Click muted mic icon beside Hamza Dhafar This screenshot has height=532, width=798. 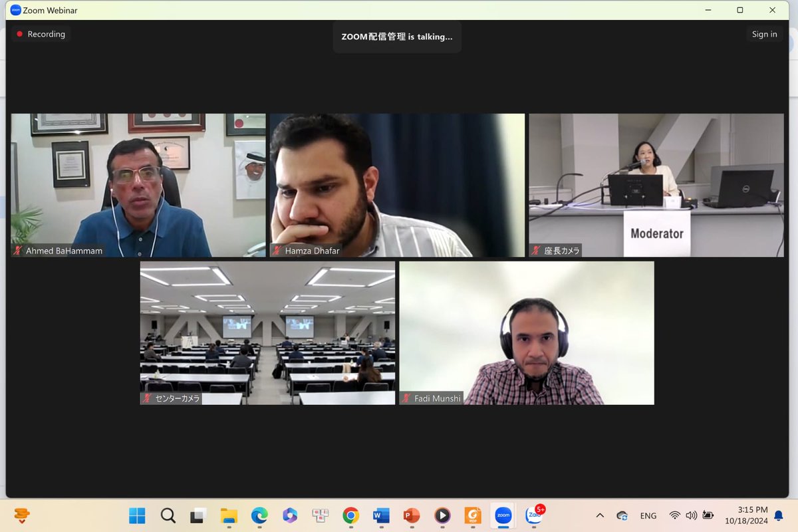pyautogui.click(x=277, y=251)
